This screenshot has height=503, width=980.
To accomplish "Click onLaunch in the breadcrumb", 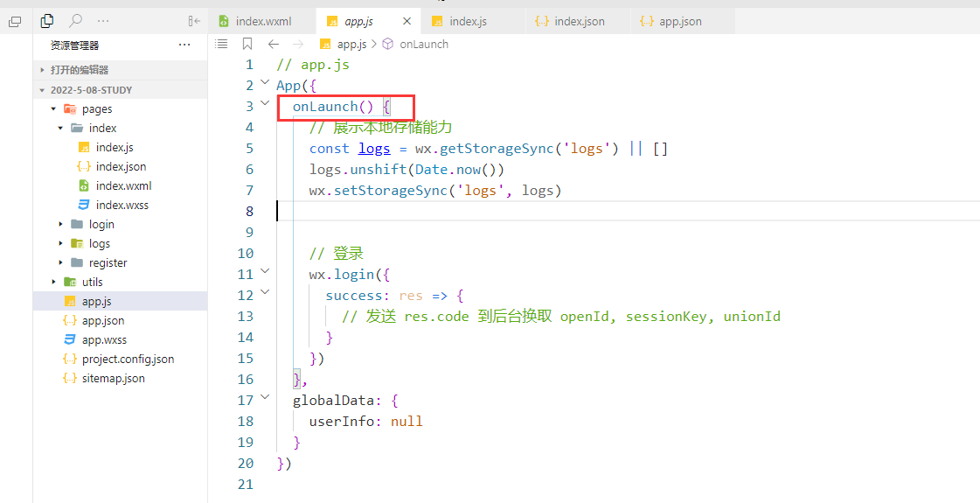I will pyautogui.click(x=424, y=44).
